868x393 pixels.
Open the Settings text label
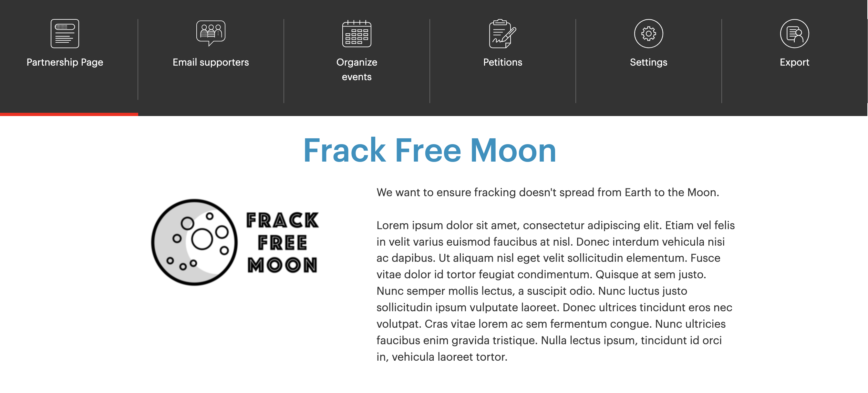tap(648, 62)
